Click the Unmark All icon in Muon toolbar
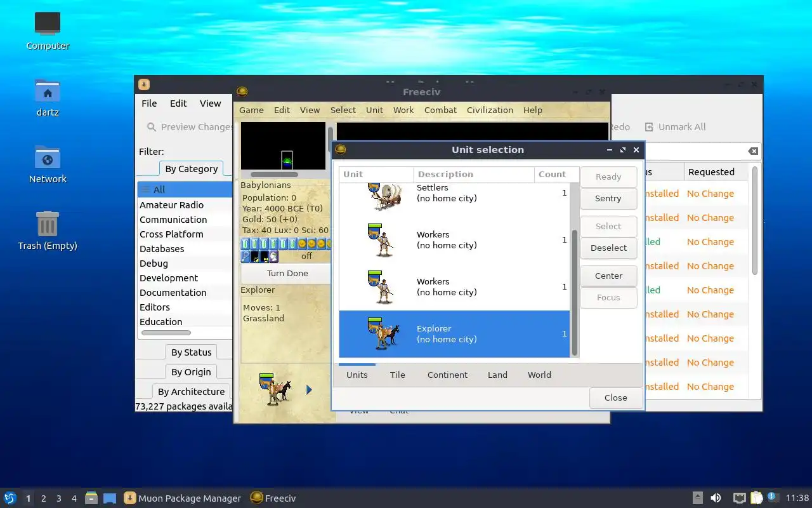 click(x=649, y=127)
